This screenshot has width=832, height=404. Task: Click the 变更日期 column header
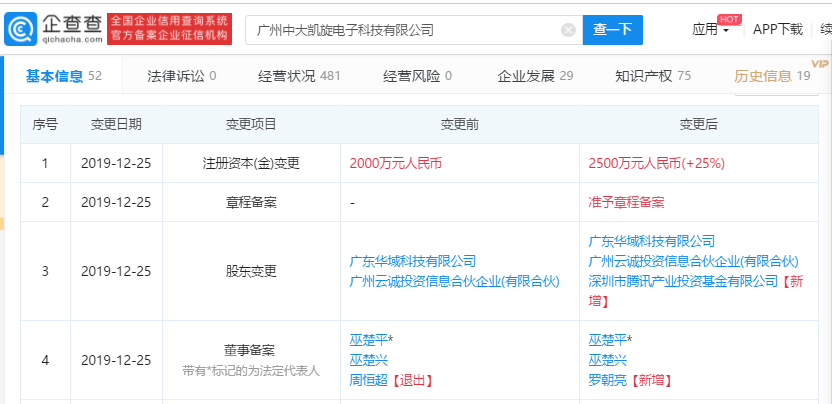[116, 125]
